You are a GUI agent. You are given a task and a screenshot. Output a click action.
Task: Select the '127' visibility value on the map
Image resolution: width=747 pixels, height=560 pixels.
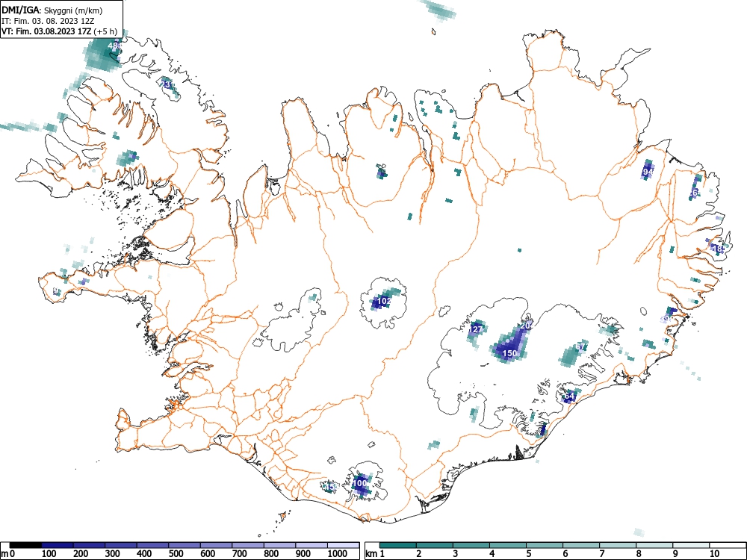tap(475, 329)
